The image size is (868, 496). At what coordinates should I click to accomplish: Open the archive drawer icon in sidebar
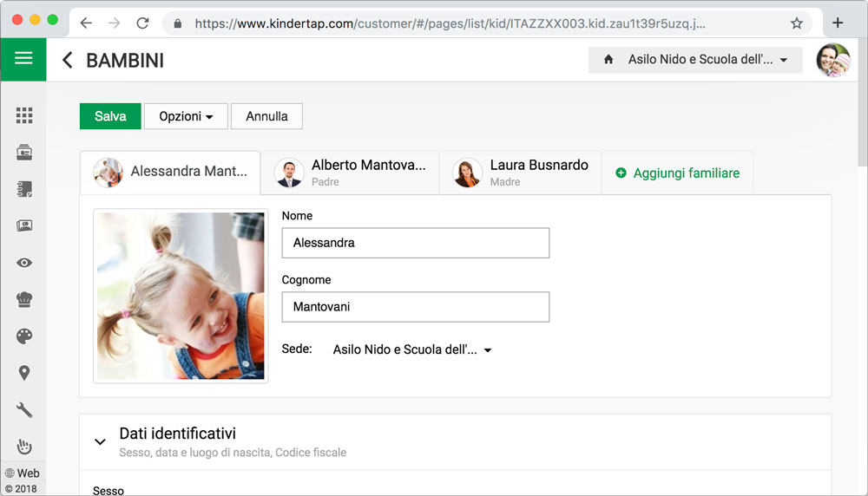pyautogui.click(x=24, y=153)
